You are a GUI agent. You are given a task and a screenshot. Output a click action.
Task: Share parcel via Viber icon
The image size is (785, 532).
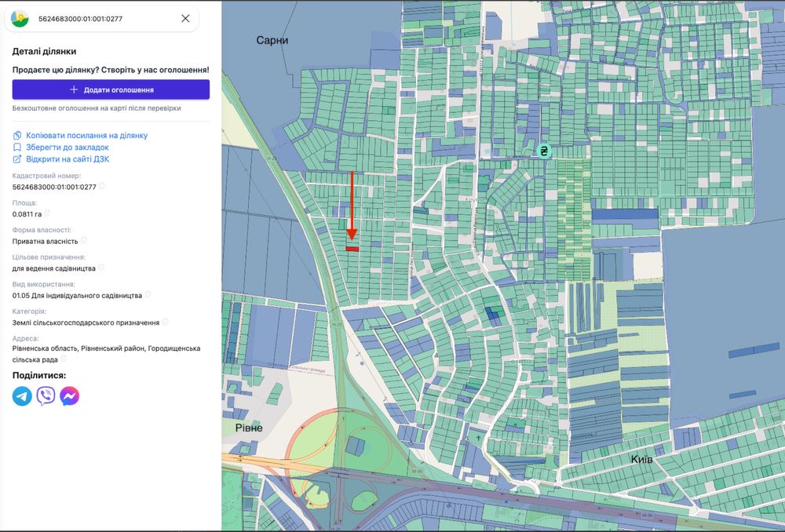pos(46,396)
